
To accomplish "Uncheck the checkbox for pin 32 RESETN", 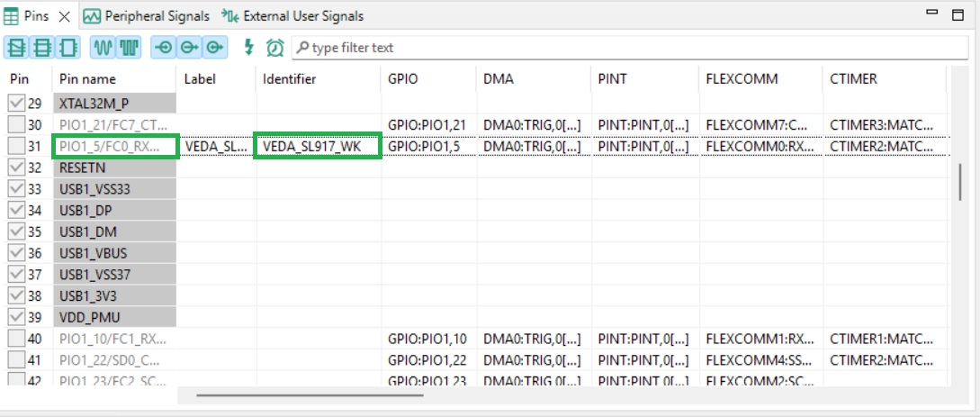I will 16,168.
